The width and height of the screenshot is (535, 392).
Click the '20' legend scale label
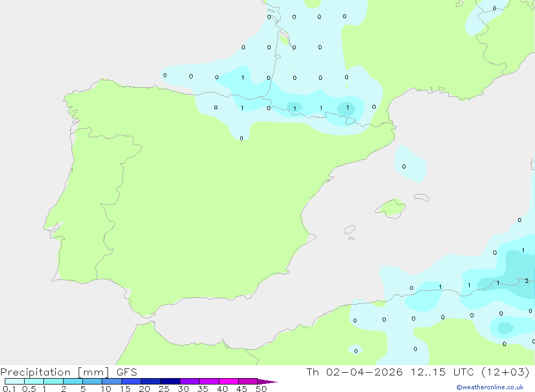pos(144,389)
